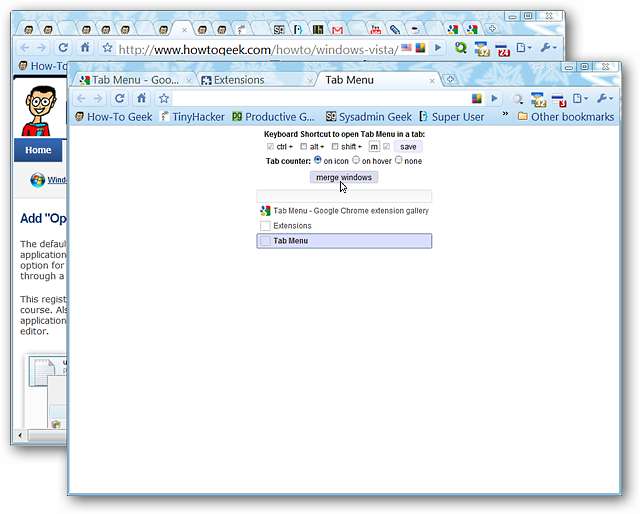Go to home page in front window
640x514 pixels.
[141, 98]
